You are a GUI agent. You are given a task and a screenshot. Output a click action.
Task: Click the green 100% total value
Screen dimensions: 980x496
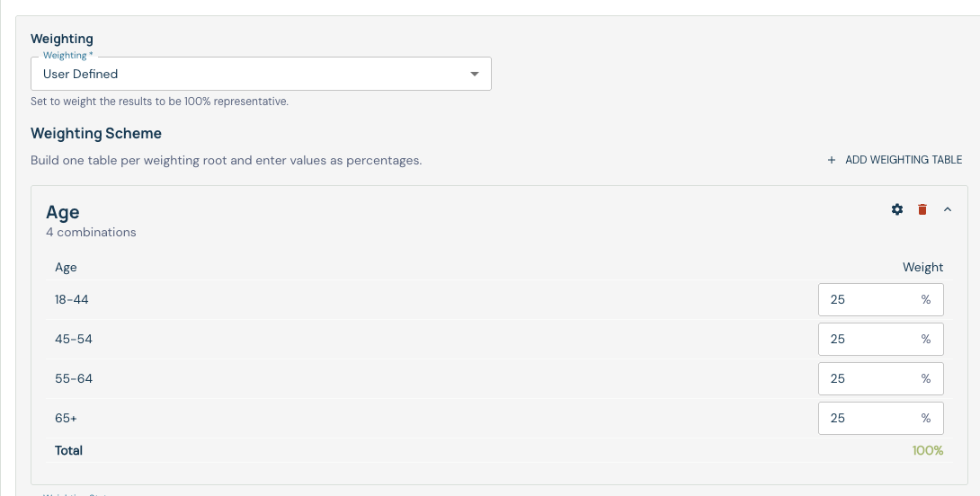click(x=928, y=450)
